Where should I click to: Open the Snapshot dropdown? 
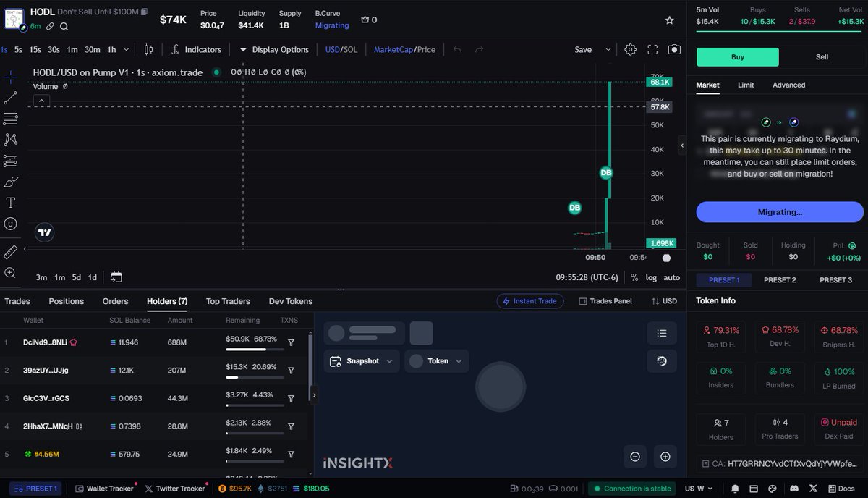click(x=361, y=360)
